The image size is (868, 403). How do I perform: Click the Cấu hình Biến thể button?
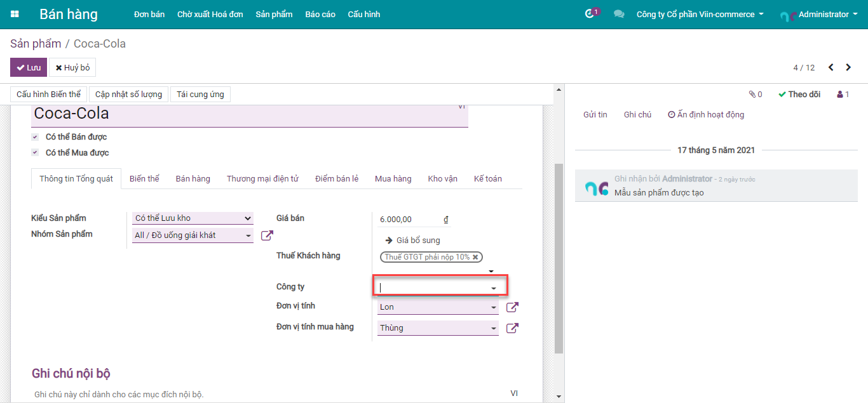(49, 95)
